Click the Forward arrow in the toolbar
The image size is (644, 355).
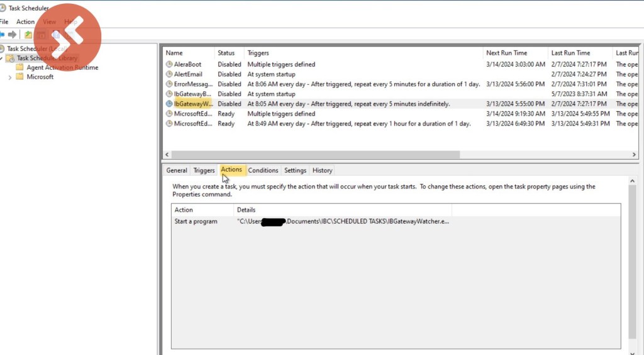coord(12,35)
